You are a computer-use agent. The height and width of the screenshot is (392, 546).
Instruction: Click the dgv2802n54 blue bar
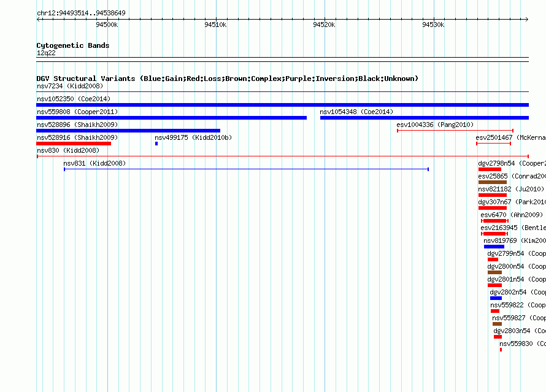click(496, 298)
